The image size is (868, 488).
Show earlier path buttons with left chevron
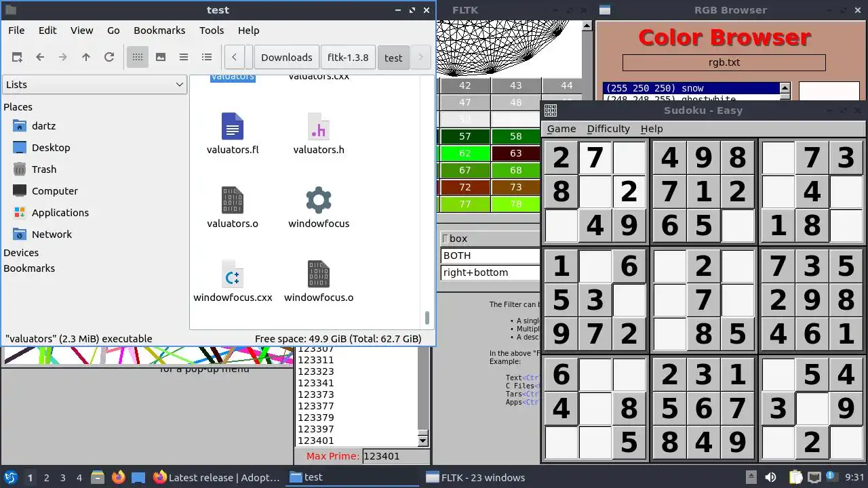(234, 58)
